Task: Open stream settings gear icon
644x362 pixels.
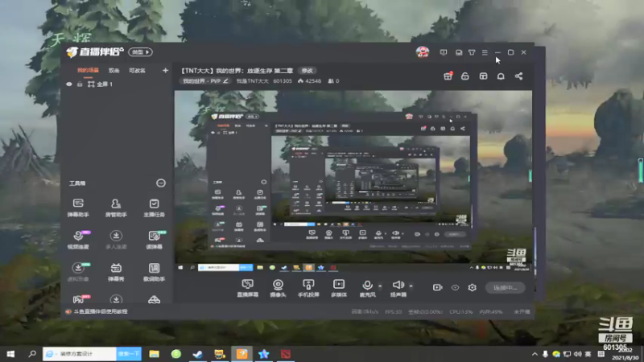Action: click(x=472, y=287)
